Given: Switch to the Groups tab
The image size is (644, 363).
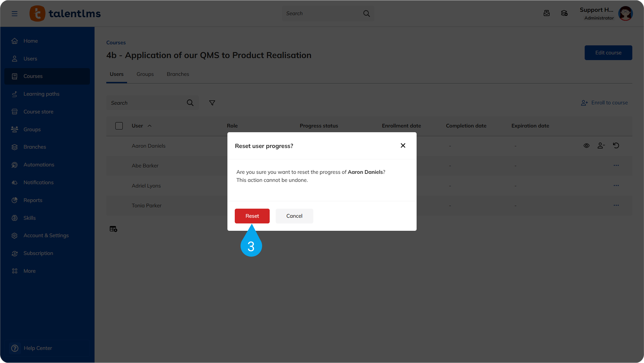Looking at the screenshot, I should (x=145, y=74).
